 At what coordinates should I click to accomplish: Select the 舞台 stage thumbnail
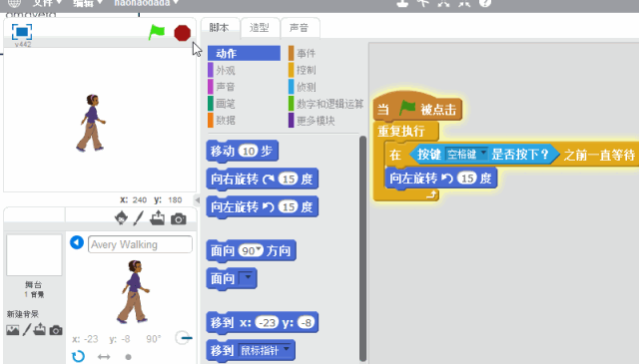pos(34,255)
